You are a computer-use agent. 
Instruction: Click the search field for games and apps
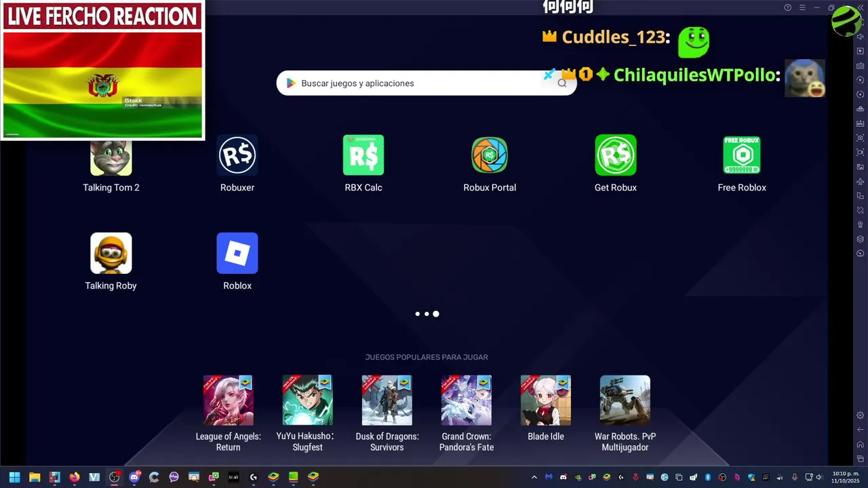pyautogui.click(x=427, y=83)
